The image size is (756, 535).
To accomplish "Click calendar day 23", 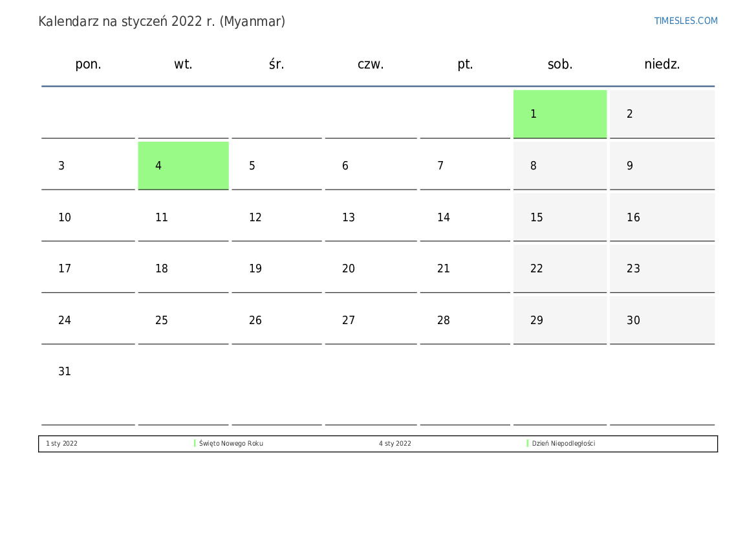I will coord(662,268).
